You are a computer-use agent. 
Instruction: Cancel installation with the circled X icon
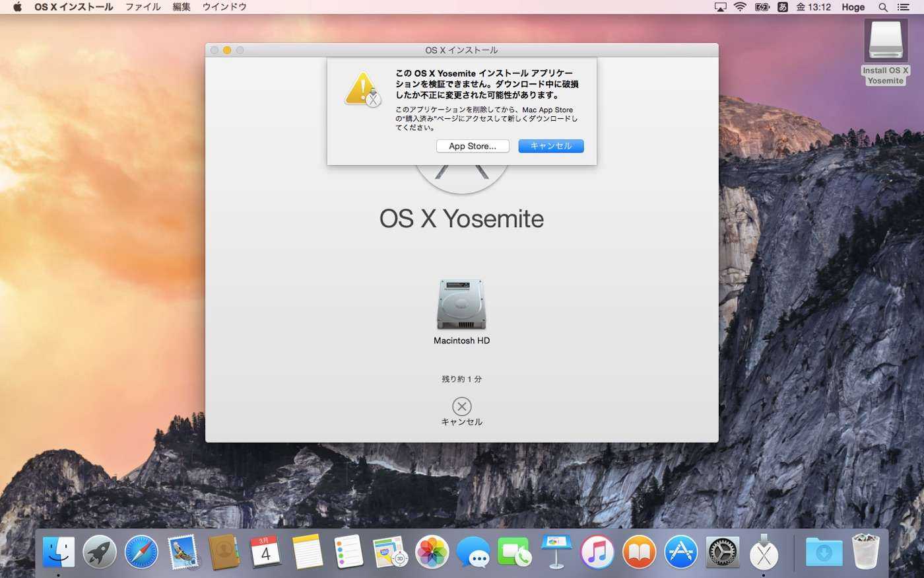462,406
